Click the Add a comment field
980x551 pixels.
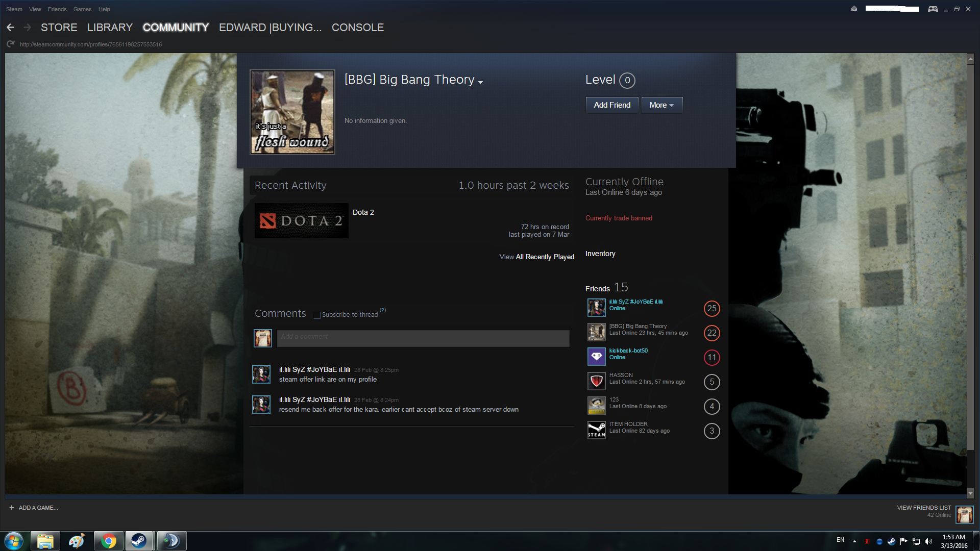point(423,338)
